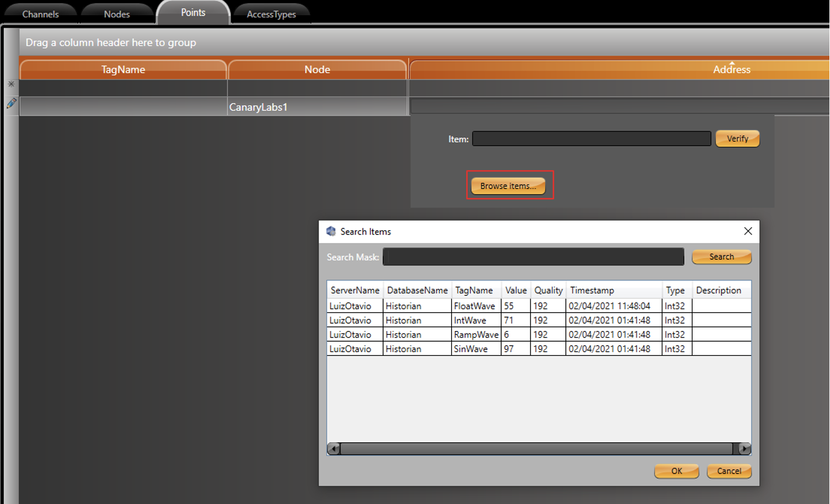Click the scrollbar right arrow in results
Viewport: 830px width, 504px height.
point(745,449)
